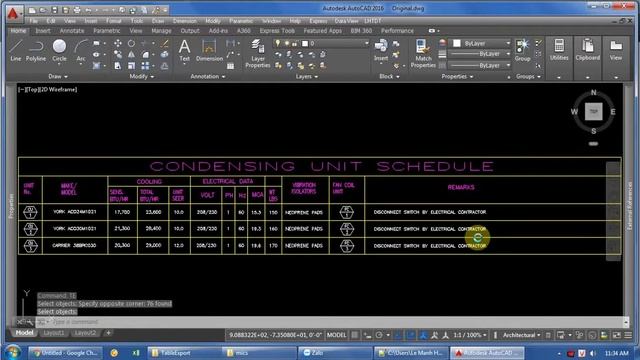
Task: Select the Polyline tool
Action: 36,51
